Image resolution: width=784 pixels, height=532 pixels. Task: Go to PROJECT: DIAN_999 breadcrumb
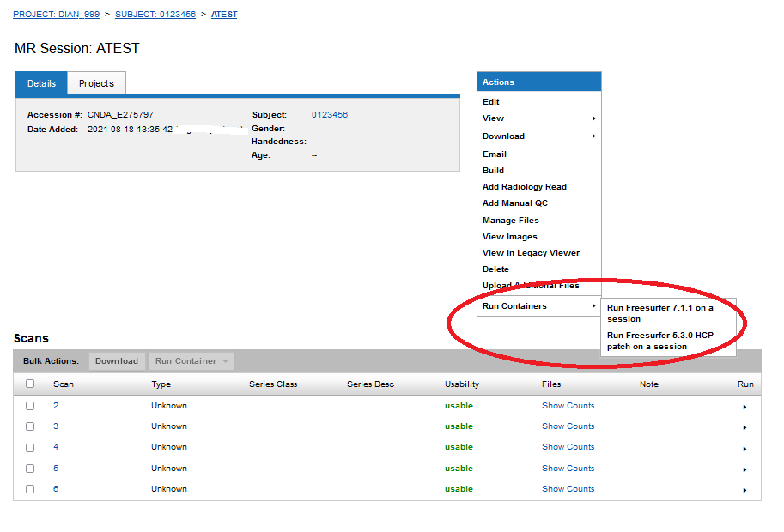coord(56,15)
